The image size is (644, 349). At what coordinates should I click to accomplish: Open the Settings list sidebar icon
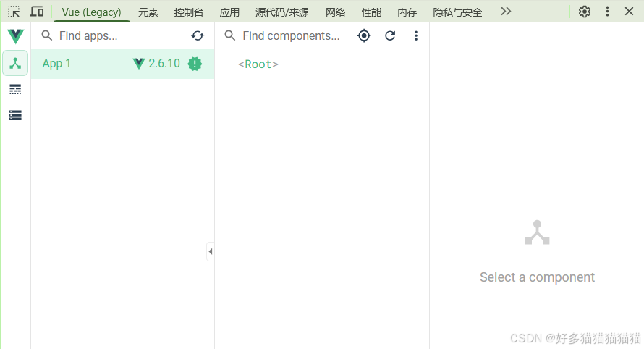tap(15, 116)
